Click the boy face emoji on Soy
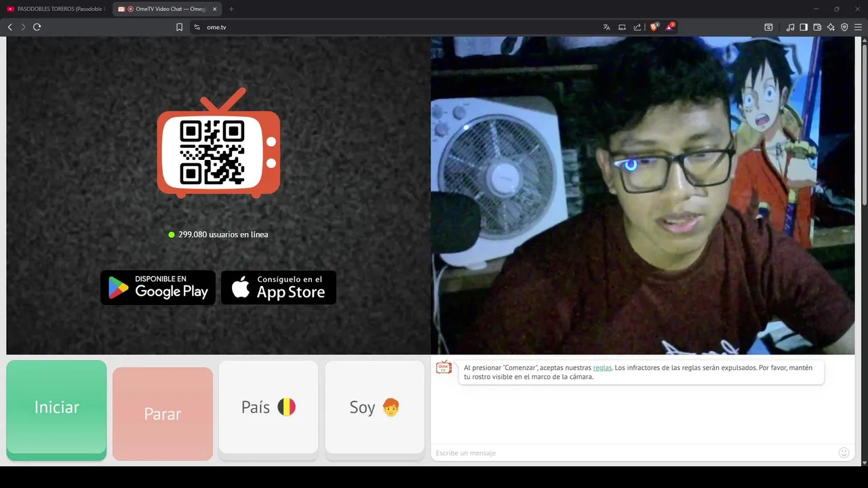868x488 pixels. pyautogui.click(x=391, y=407)
